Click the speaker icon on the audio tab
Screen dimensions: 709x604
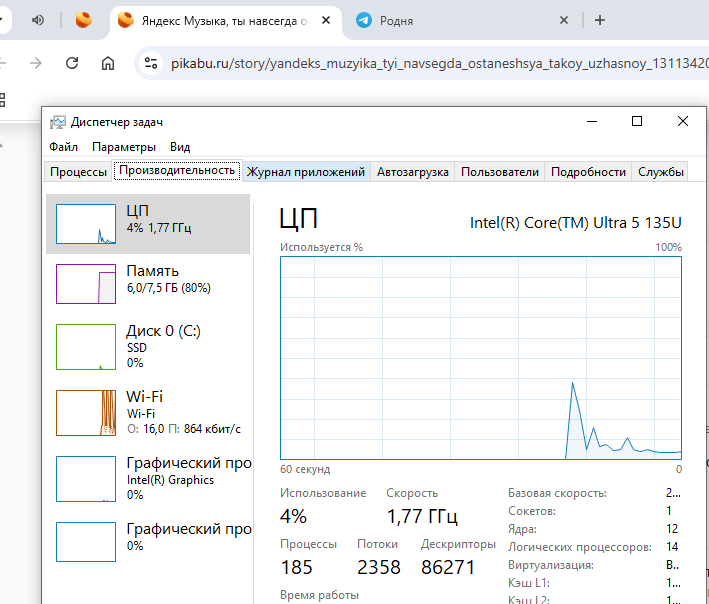pyautogui.click(x=38, y=20)
